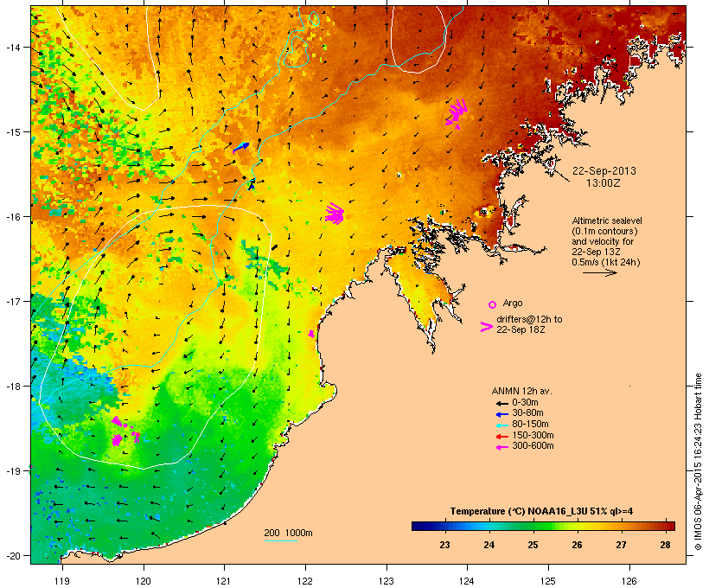Click the green section of colorbar near 25
Viewport: 709px width, 588px height.
pyautogui.click(x=533, y=526)
